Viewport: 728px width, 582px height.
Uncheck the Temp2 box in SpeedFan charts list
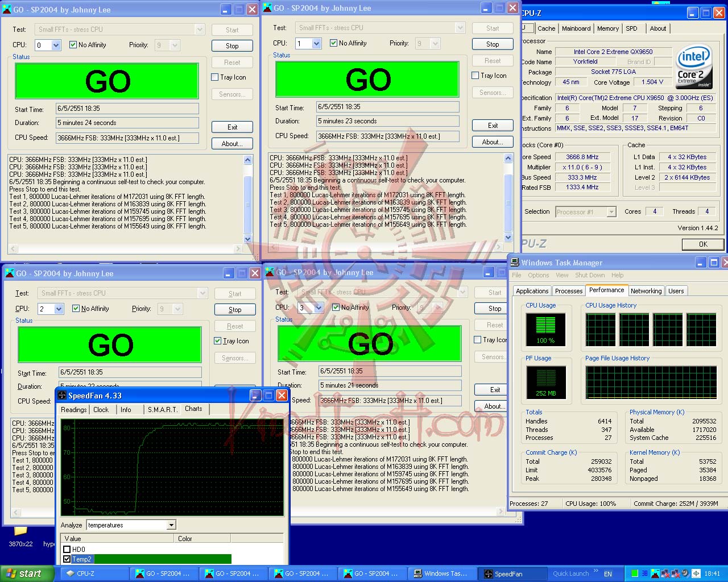click(x=67, y=559)
